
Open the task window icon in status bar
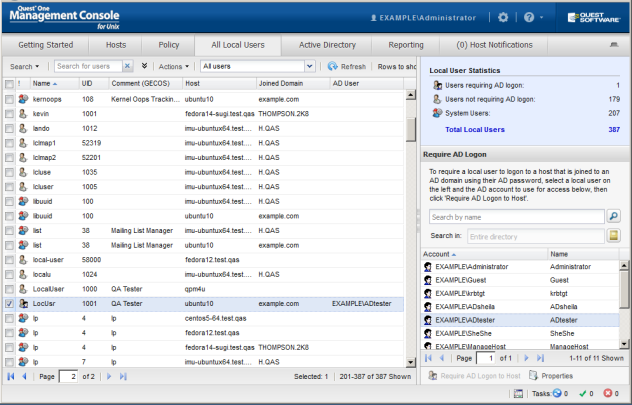518,394
